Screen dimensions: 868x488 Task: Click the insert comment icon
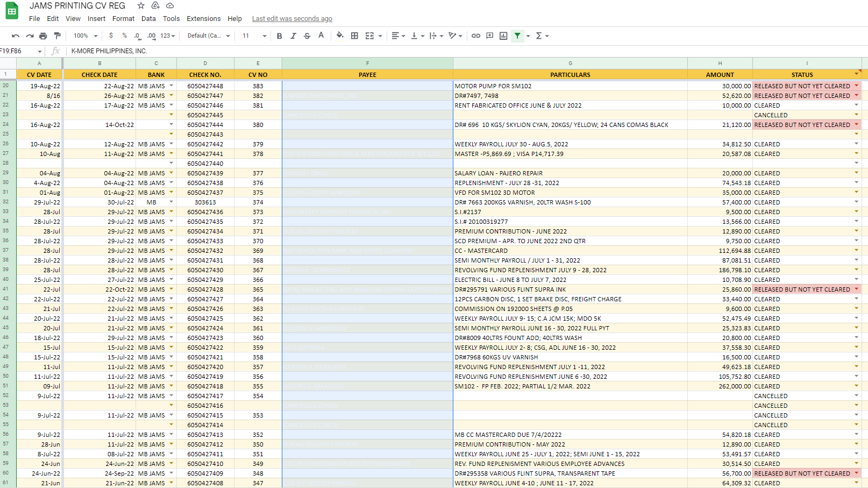[x=489, y=36]
